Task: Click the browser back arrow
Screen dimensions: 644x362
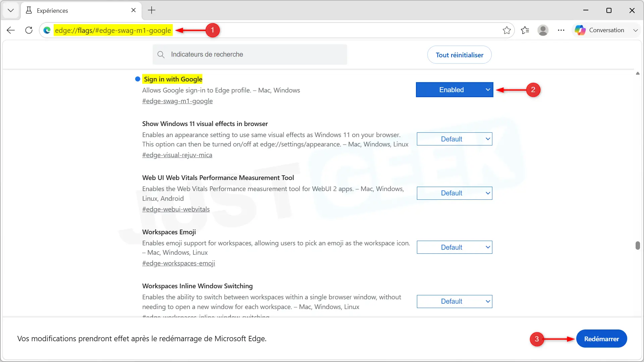Action: click(x=11, y=30)
